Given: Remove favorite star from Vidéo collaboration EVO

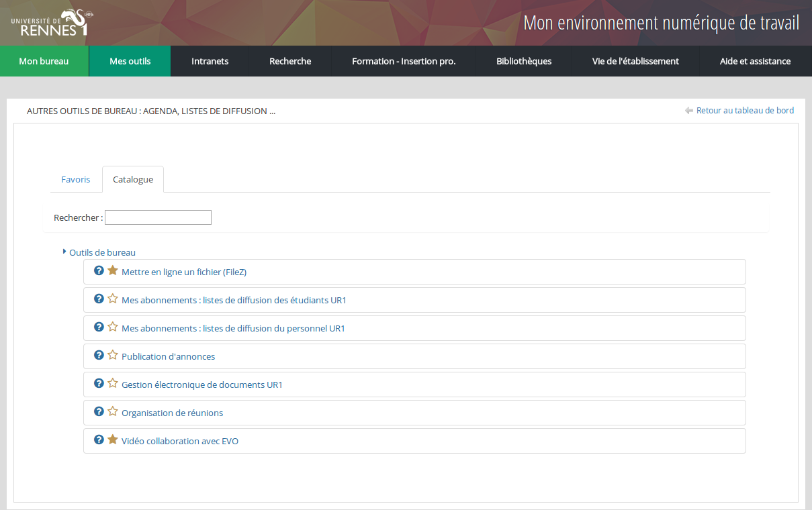Looking at the screenshot, I should (x=113, y=440).
